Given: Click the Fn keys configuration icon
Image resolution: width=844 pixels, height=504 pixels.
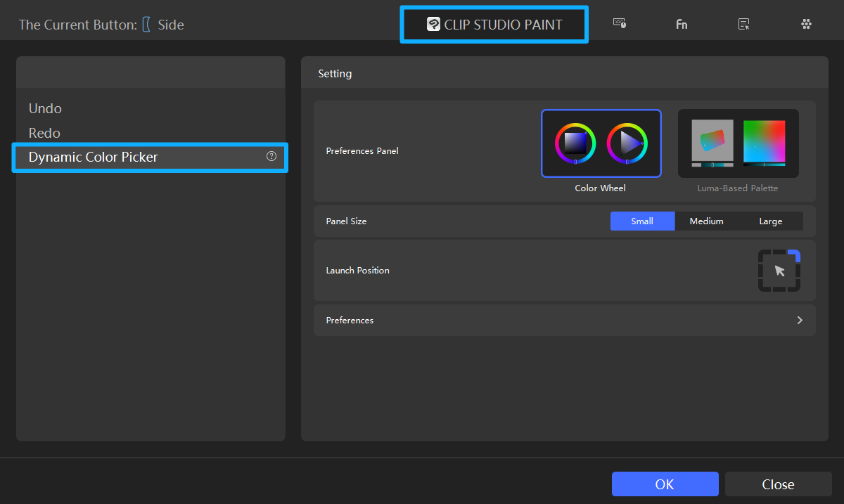Looking at the screenshot, I should coord(682,23).
